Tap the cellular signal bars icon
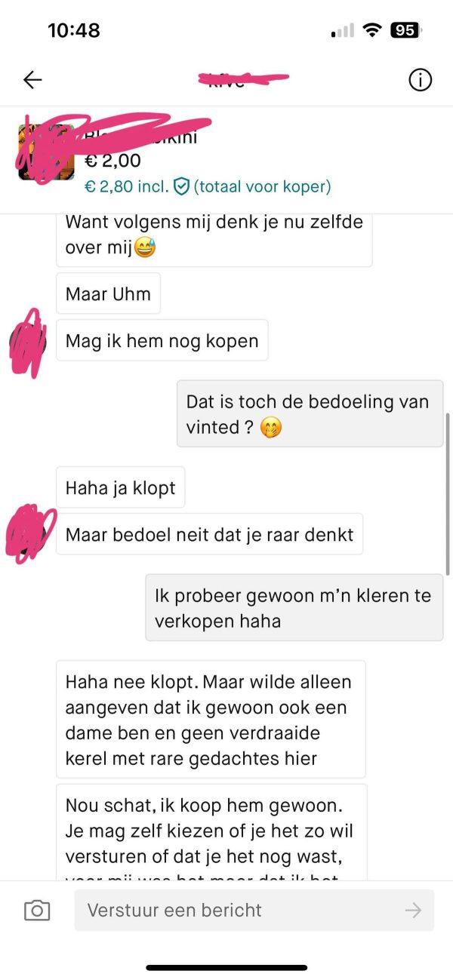Image resolution: width=453 pixels, height=980 pixels. 343,31
